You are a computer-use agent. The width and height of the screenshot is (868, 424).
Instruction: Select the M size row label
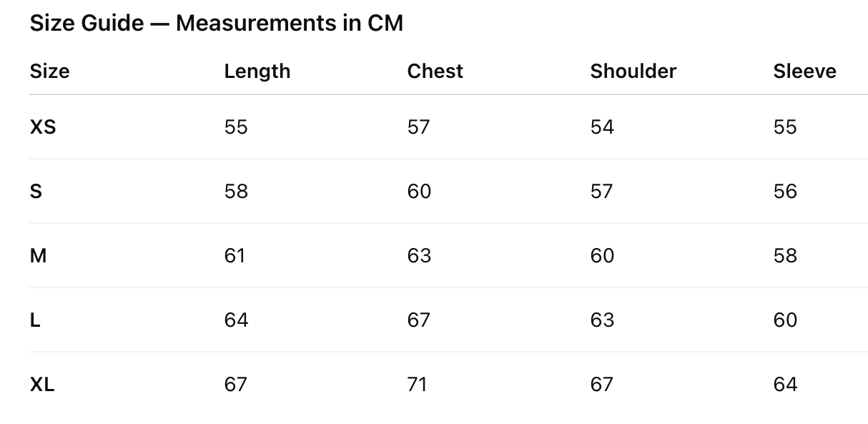tap(38, 256)
